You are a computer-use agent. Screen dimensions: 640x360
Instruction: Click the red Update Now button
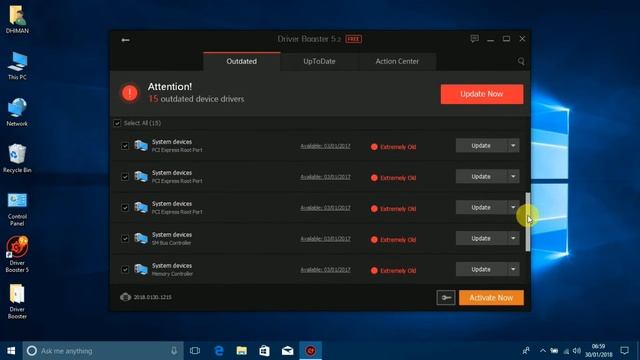(482, 94)
